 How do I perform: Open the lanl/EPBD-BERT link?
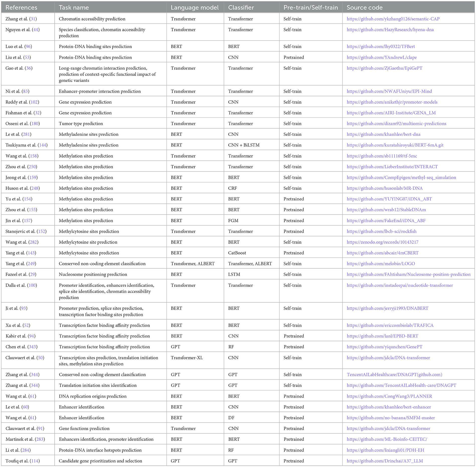click(x=382, y=336)
